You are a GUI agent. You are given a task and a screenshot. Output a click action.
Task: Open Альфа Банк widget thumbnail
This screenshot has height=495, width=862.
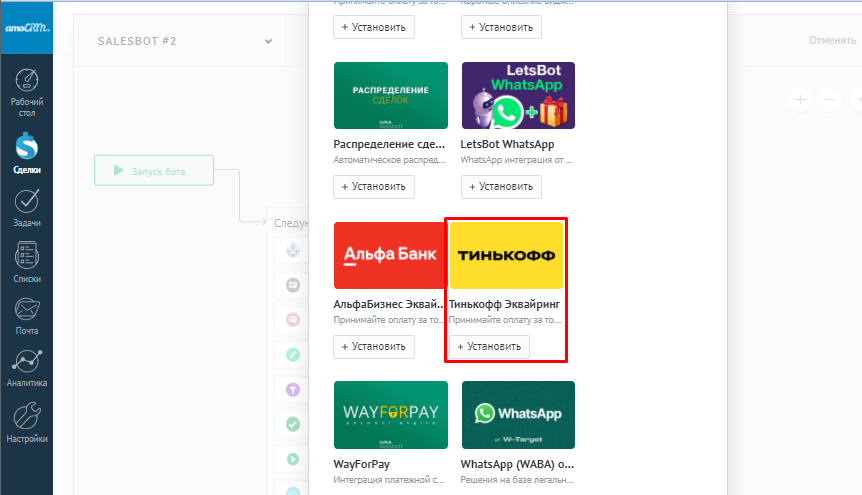(391, 255)
